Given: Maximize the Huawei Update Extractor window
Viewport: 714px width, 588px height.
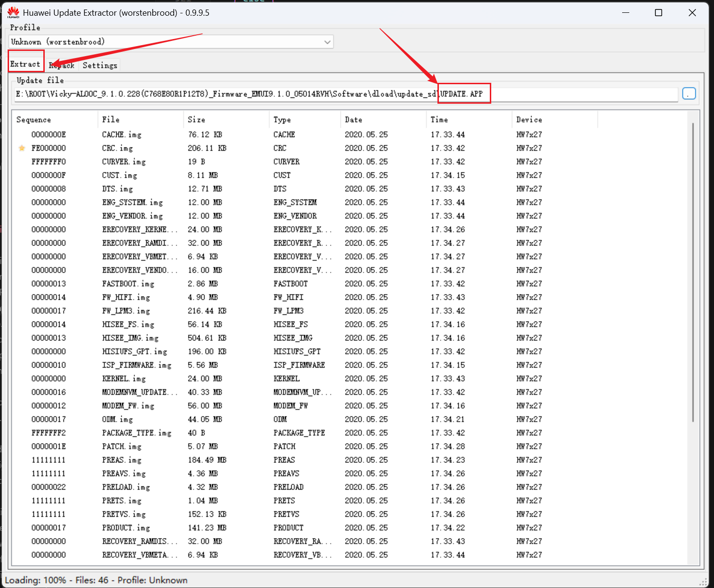Looking at the screenshot, I should coord(658,13).
